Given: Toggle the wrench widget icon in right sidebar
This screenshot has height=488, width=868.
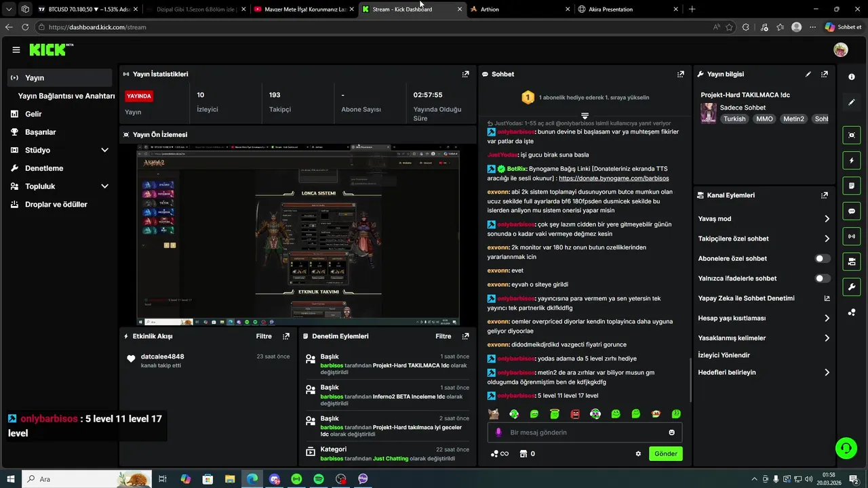Looking at the screenshot, I should pos(852,287).
